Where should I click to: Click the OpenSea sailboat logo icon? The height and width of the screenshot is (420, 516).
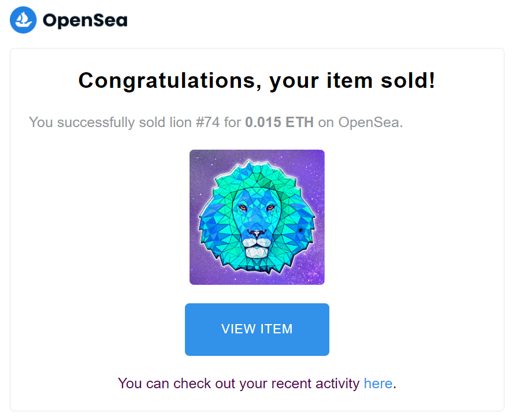(23, 20)
